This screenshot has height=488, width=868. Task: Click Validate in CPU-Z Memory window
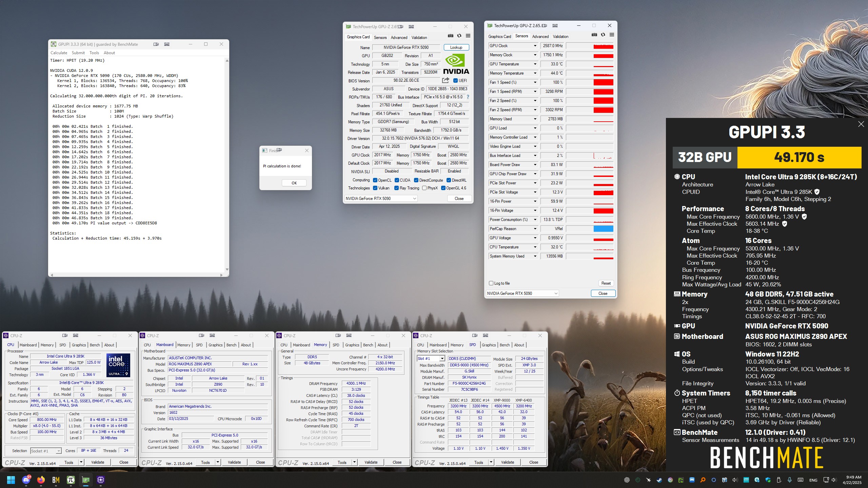click(x=371, y=462)
